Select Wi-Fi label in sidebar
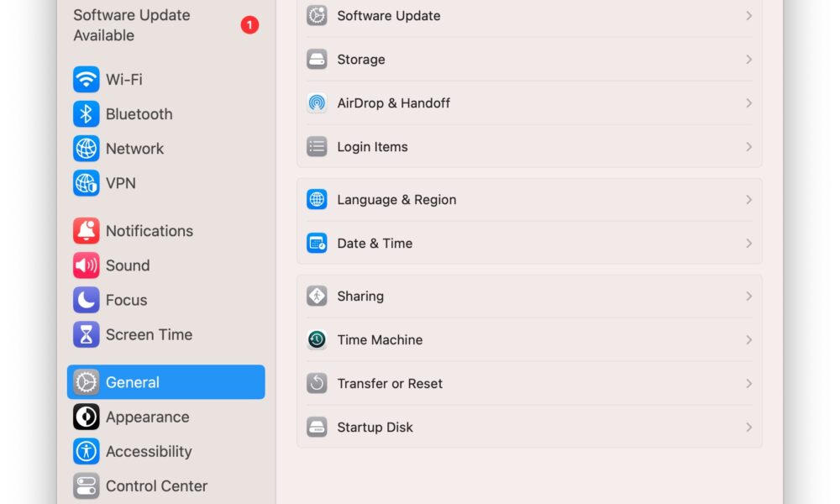This screenshot has width=840, height=504. 123,79
